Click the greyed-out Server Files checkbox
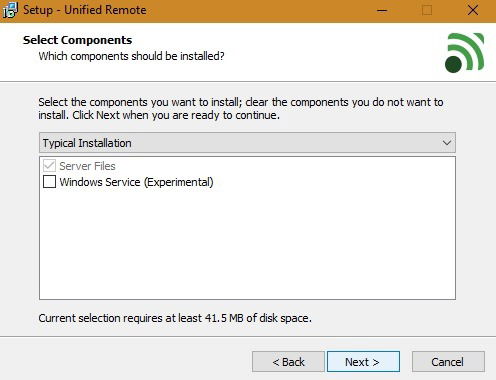Screen dimensions: 496x380 coord(49,166)
